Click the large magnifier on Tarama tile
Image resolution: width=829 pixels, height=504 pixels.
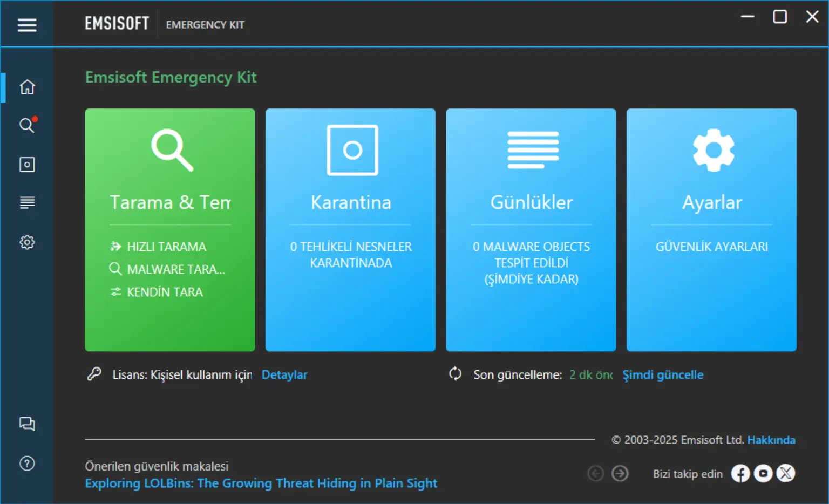point(172,150)
